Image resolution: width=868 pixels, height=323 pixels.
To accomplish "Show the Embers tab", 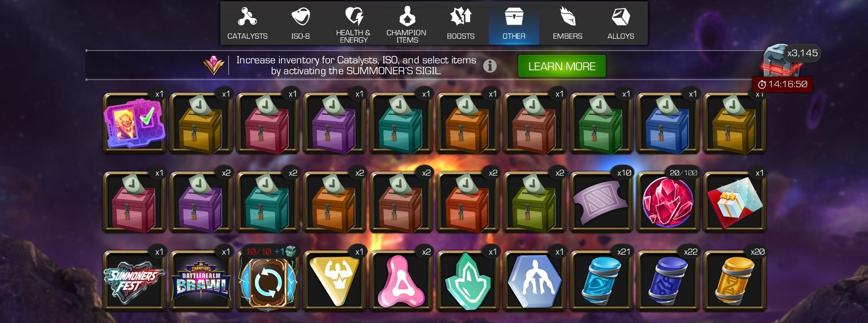I will (x=567, y=23).
